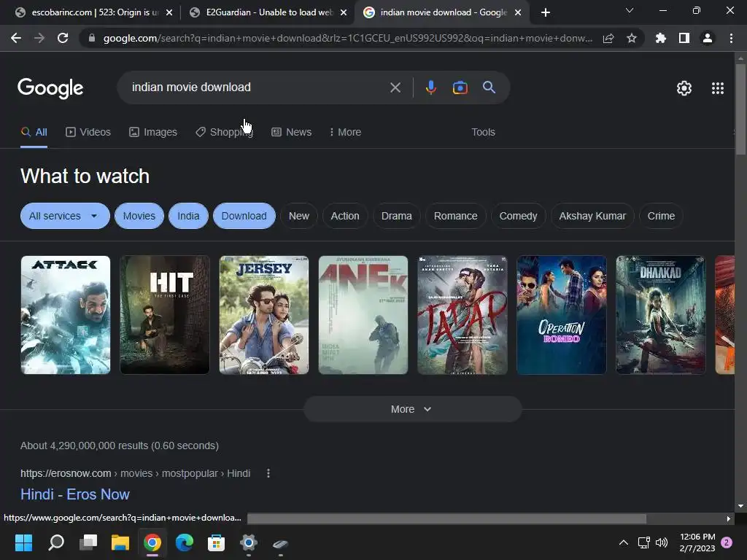
Task: Open the Operation Romeo poster
Action: click(561, 315)
